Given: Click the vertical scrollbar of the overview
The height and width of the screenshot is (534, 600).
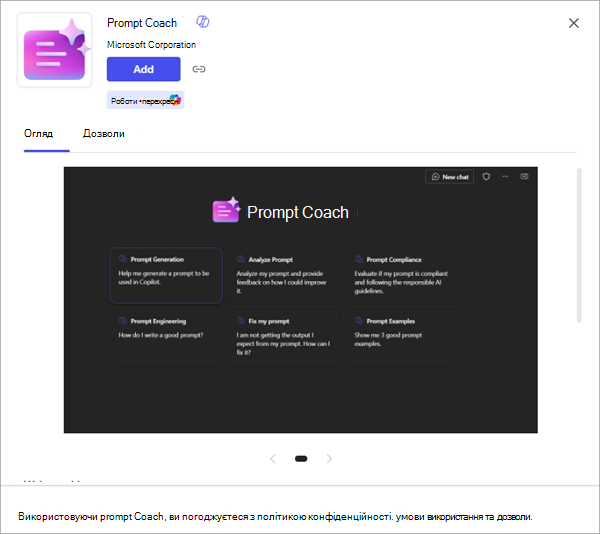Looking at the screenshot, I should pos(579,246).
